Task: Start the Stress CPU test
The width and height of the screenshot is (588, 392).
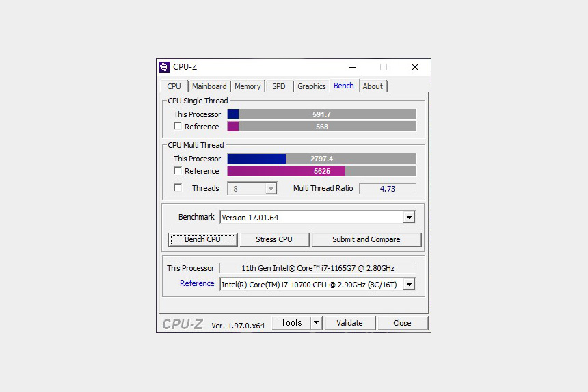Action: click(x=274, y=239)
